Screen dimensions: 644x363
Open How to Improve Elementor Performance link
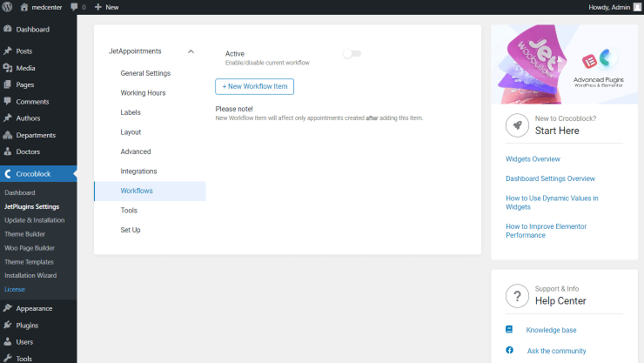(x=546, y=231)
